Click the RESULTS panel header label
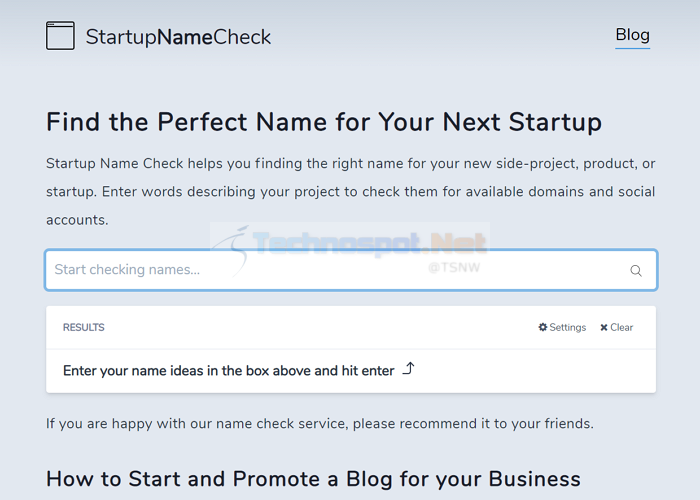This screenshot has height=500, width=700. (x=83, y=327)
